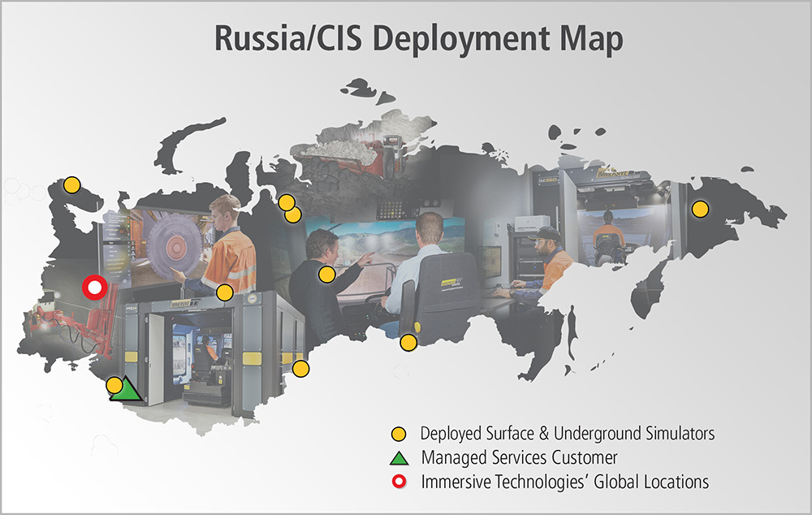The image size is (812, 515).
Task: Click the 'Deployed Surface & Underground Simulators' legend label
Action: (x=567, y=433)
